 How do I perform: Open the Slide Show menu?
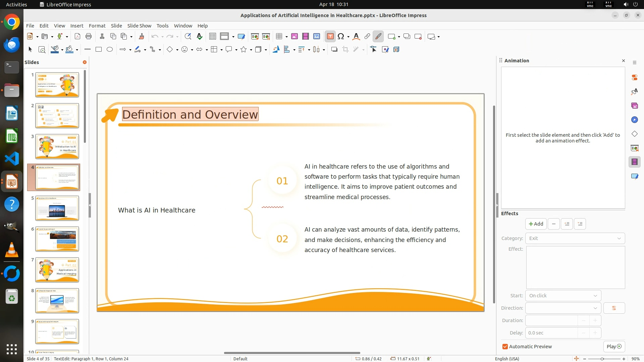point(139,26)
